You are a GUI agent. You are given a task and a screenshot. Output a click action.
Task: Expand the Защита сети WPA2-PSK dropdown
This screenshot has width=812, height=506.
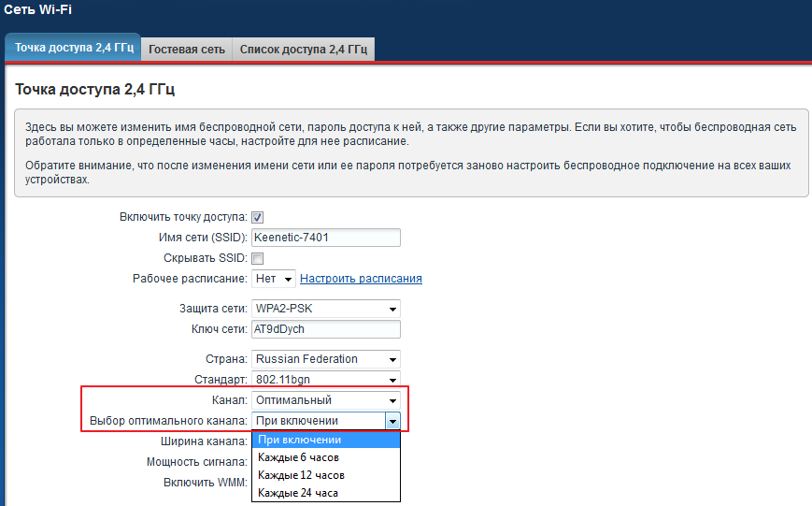click(x=325, y=309)
